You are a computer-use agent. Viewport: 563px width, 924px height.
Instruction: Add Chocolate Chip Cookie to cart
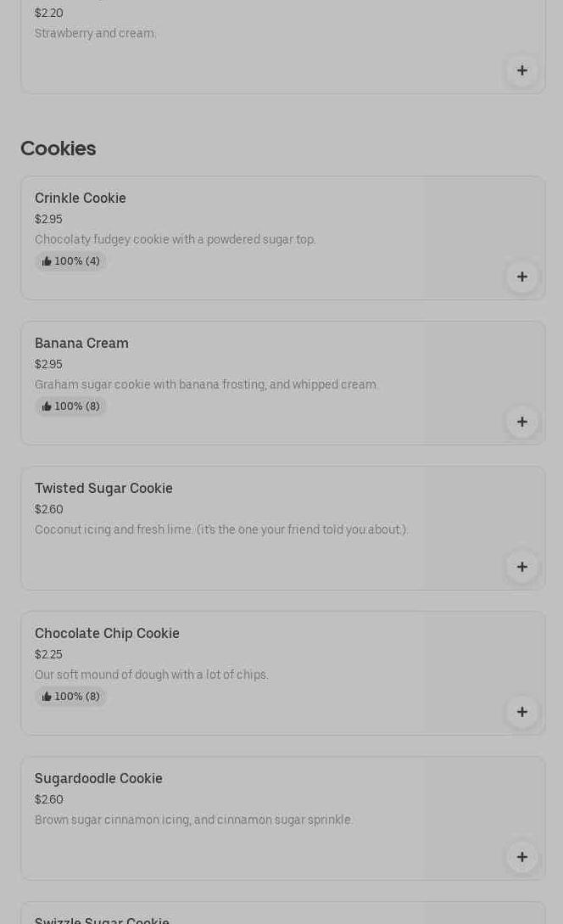coord(521,712)
